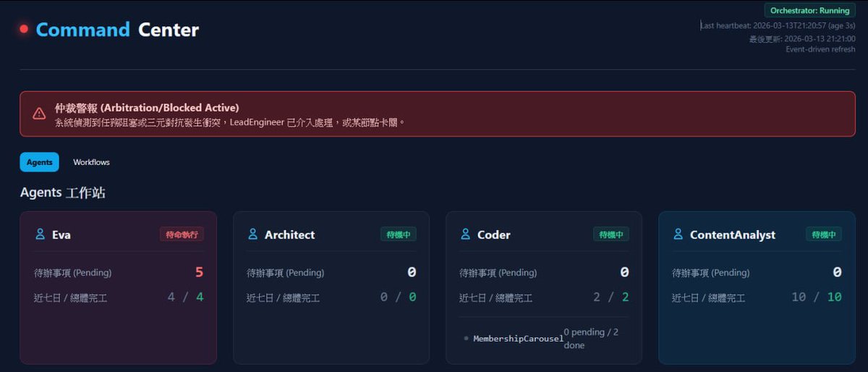Click Coder's pending count 0
The height and width of the screenshot is (372, 868).
pyautogui.click(x=624, y=273)
